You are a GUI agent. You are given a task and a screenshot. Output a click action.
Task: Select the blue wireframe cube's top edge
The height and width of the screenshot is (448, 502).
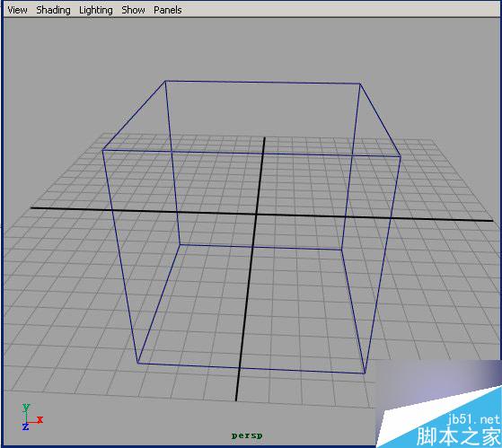coord(262,83)
